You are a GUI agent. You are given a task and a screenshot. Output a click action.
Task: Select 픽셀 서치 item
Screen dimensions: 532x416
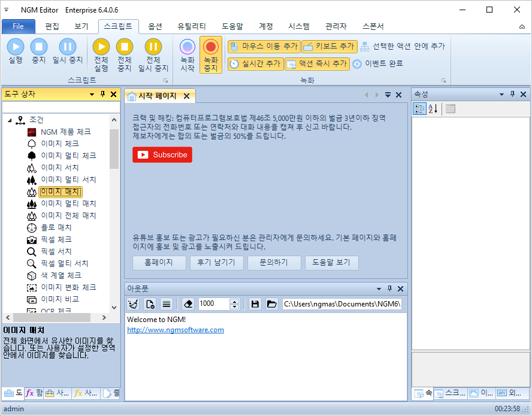[56, 251]
